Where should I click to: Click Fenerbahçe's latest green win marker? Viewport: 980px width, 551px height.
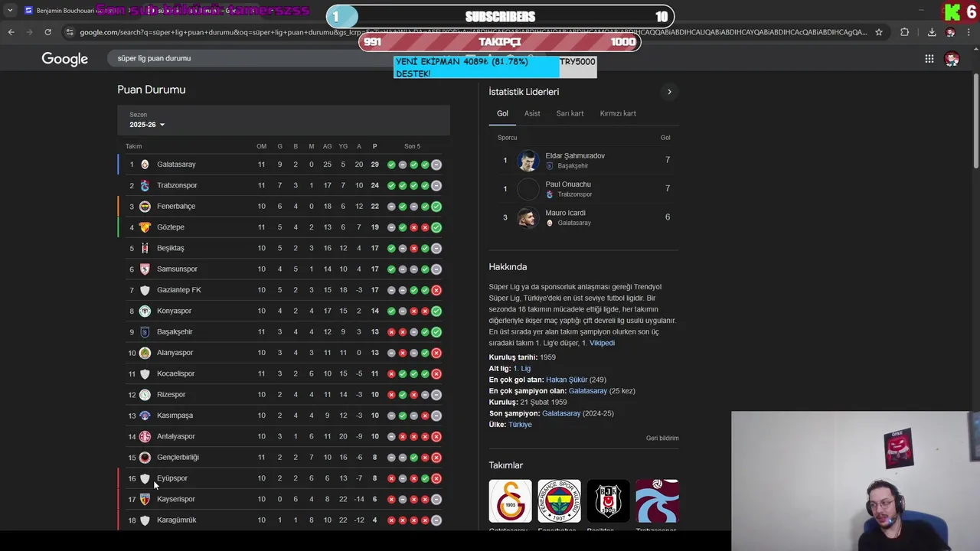coord(436,207)
